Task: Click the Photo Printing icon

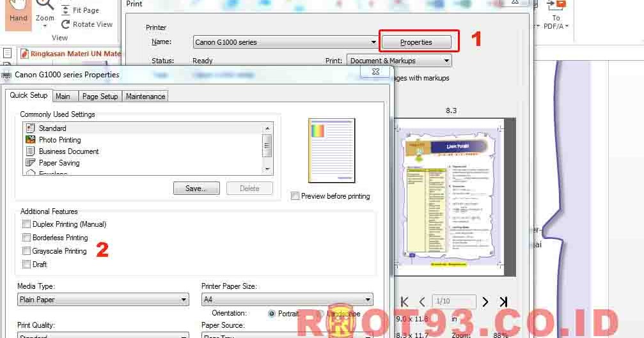Action: tap(31, 139)
